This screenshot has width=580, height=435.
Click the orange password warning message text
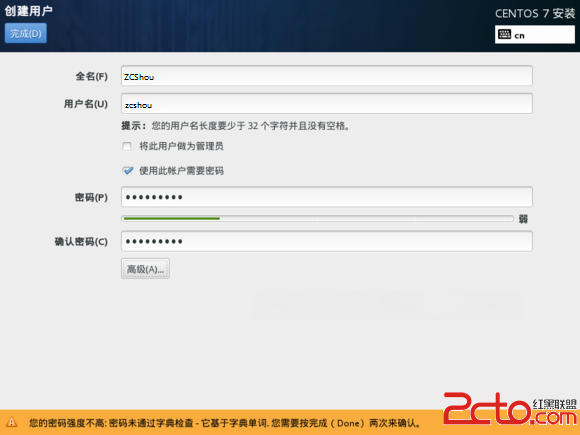coord(225,422)
